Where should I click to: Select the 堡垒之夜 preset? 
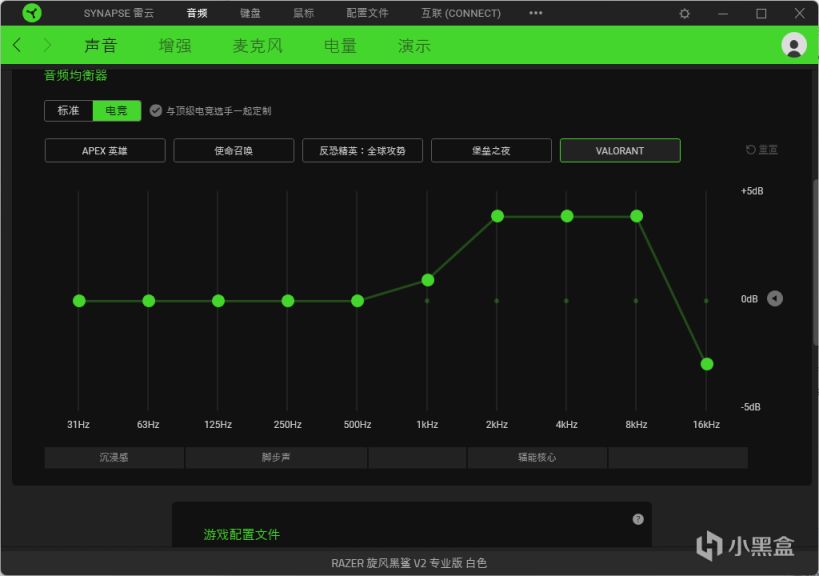click(491, 150)
